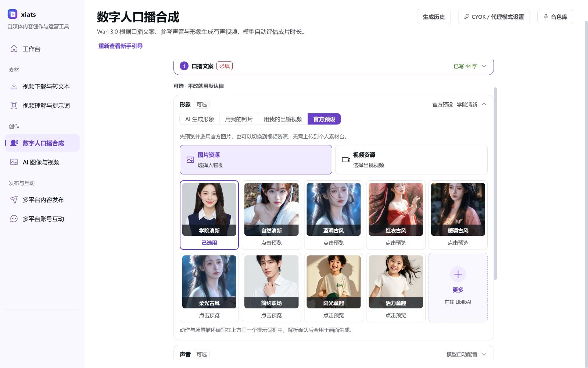Open the 音色库 voice library
Screen dimensions: 588x368
[555, 17]
